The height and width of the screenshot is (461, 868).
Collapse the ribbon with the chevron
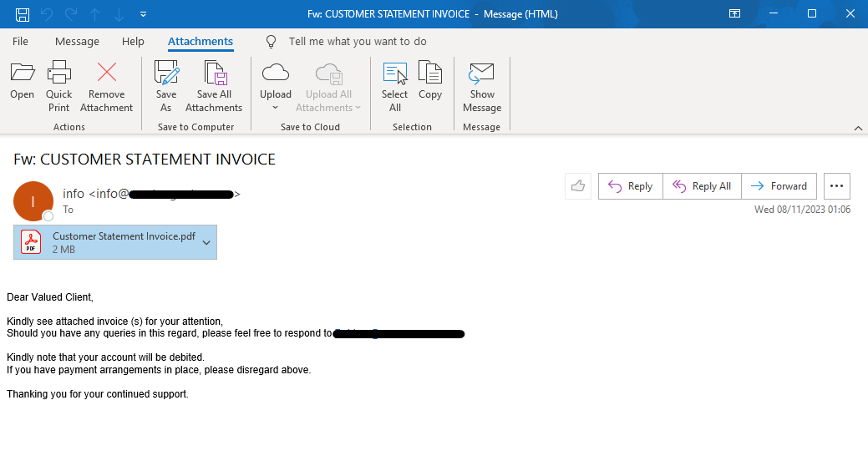click(x=858, y=128)
